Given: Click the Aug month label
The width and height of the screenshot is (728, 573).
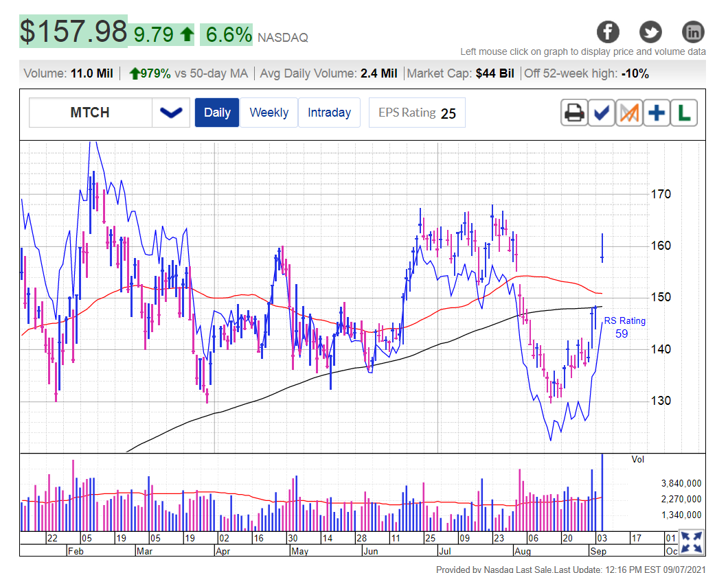Looking at the screenshot, I should [x=523, y=551].
